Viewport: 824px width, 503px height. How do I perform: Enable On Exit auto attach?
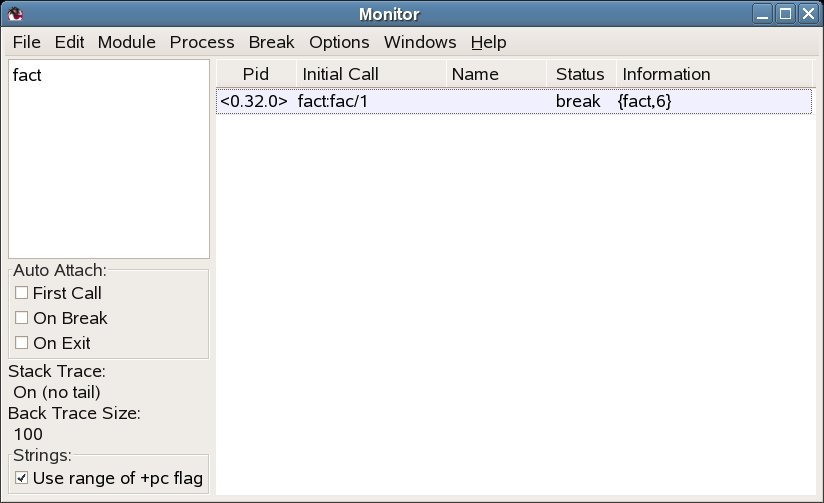tap(22, 343)
